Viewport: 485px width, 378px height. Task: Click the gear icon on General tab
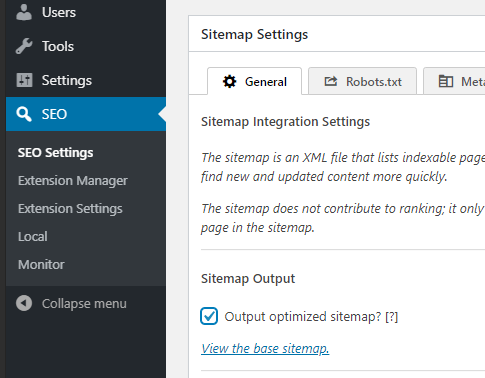point(229,82)
